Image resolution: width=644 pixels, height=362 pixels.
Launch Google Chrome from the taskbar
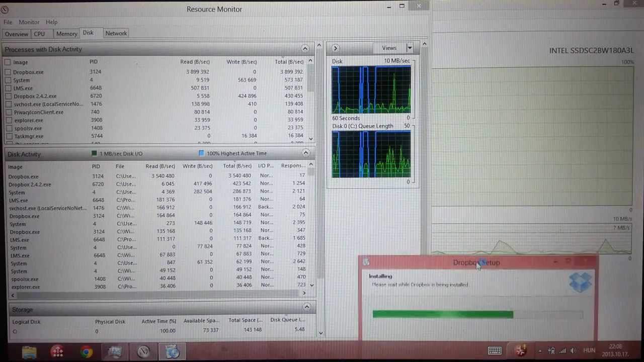coord(86,352)
